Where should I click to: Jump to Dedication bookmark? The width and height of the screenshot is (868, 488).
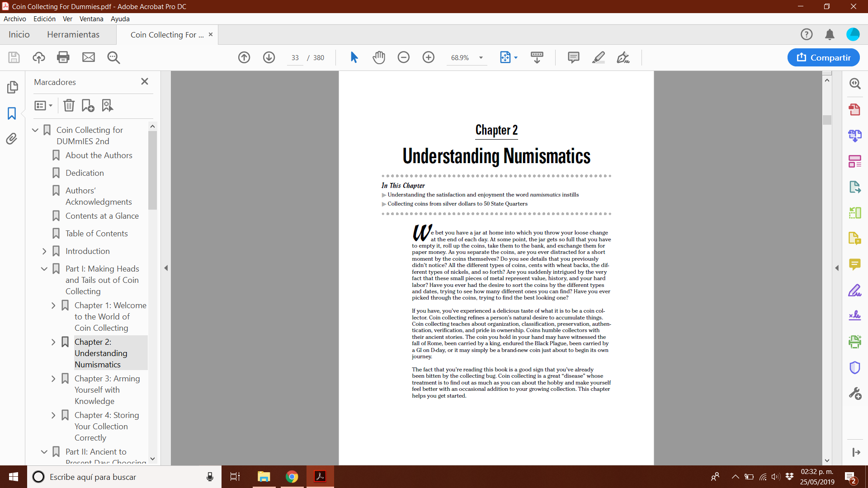(85, 173)
